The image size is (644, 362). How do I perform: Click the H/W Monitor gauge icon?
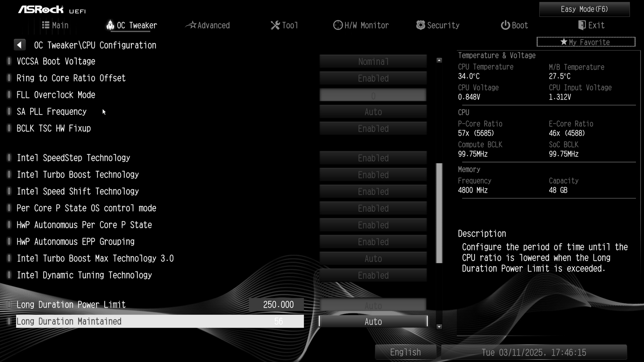click(x=338, y=25)
